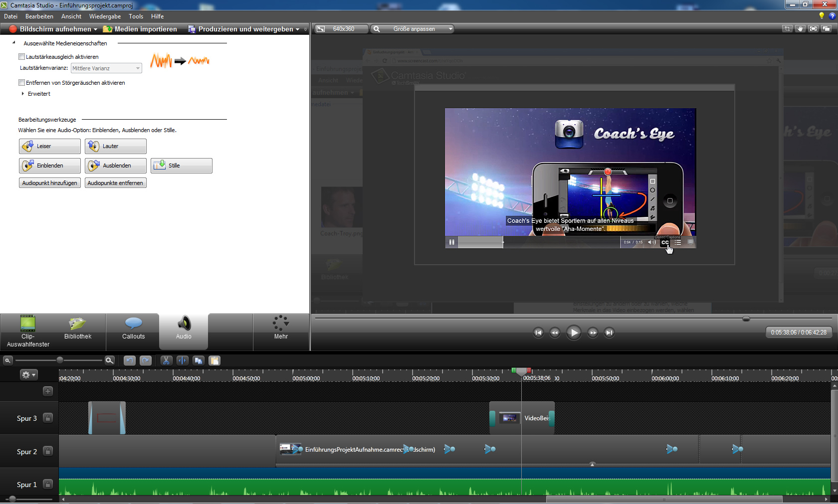838x504 pixels.
Task: Click the cut scissors icon
Action: coord(166,360)
